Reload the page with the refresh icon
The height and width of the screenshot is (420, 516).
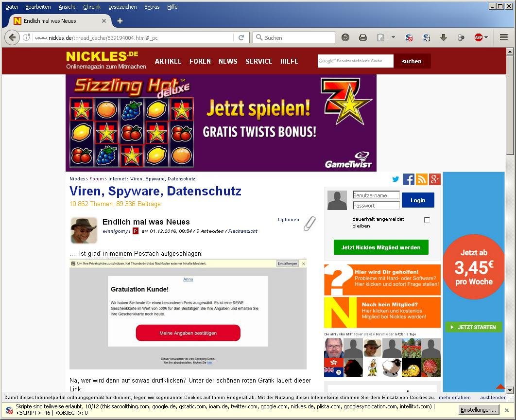click(x=241, y=37)
